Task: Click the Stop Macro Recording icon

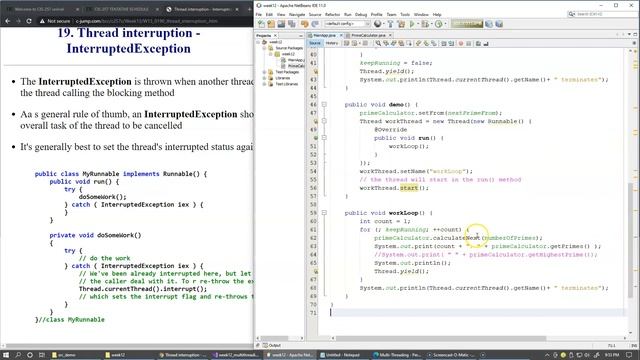Action: (469, 43)
